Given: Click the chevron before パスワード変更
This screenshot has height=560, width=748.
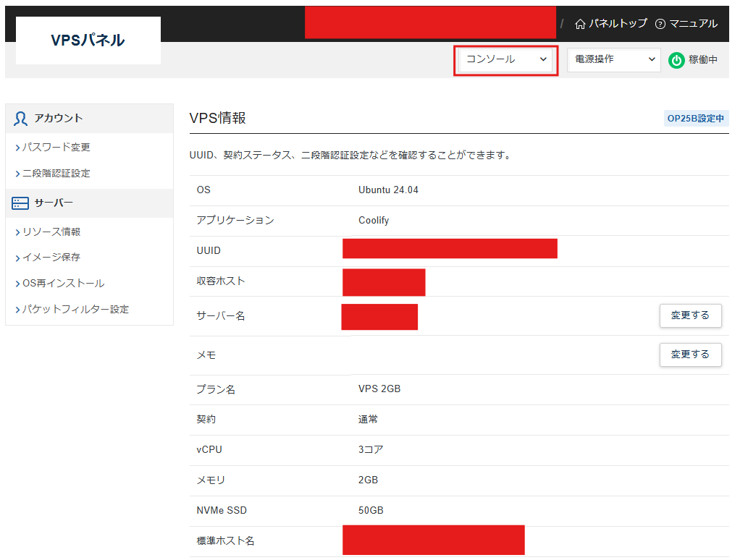Looking at the screenshot, I should (x=17, y=148).
